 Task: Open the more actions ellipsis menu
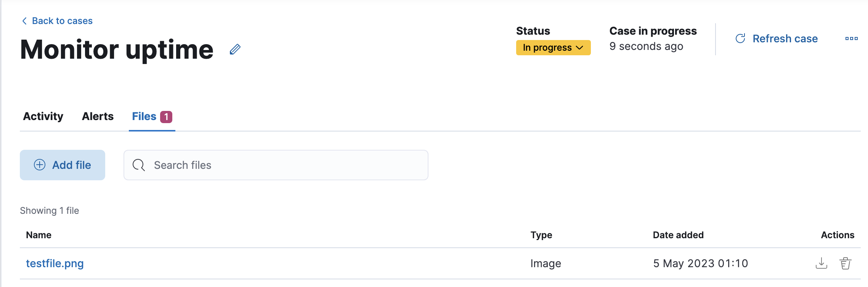click(x=851, y=38)
